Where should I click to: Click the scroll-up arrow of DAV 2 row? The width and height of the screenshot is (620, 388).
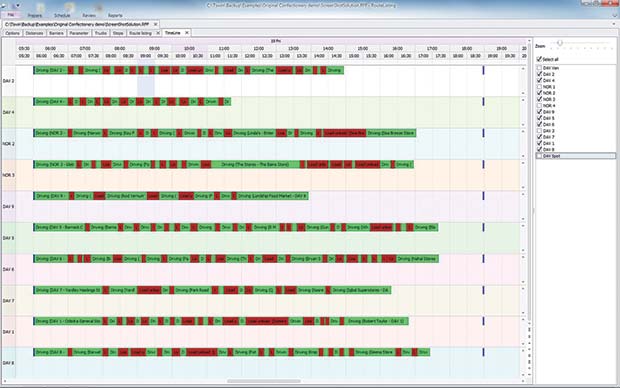(x=523, y=69)
